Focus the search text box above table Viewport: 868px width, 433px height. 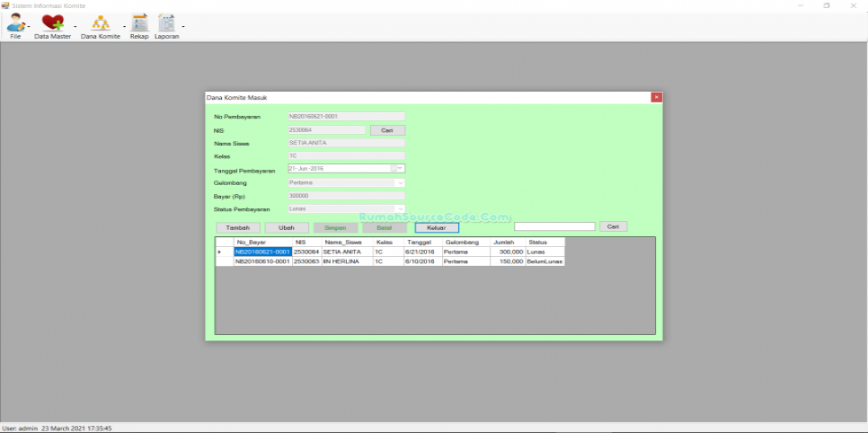tap(554, 226)
